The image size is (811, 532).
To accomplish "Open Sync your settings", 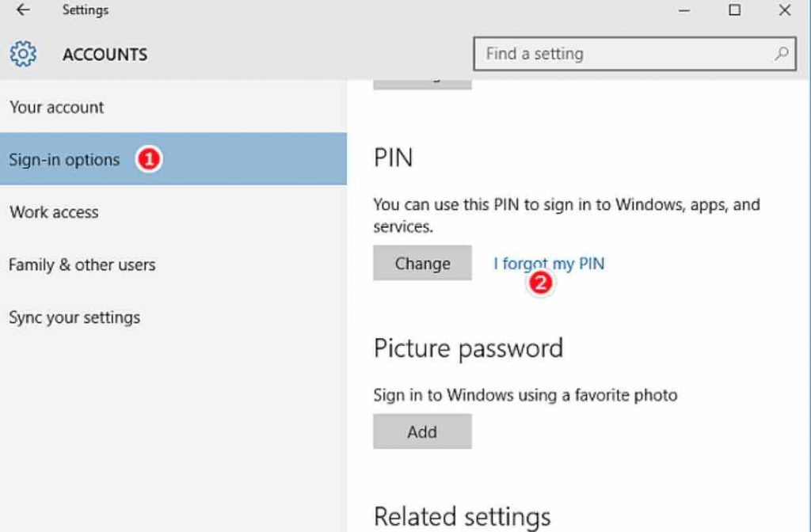I will pyautogui.click(x=74, y=317).
